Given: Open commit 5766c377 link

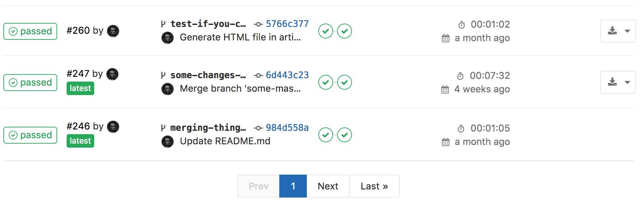Looking at the screenshot, I should [287, 24].
